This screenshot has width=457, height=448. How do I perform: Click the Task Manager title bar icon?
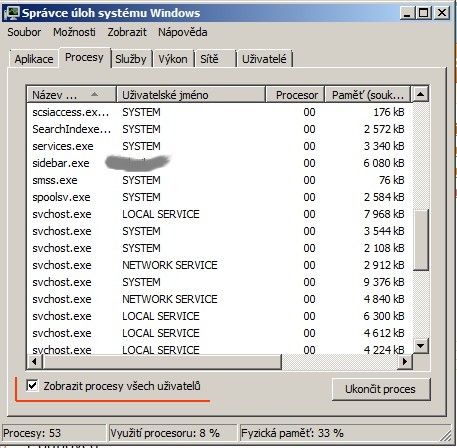pos(12,13)
